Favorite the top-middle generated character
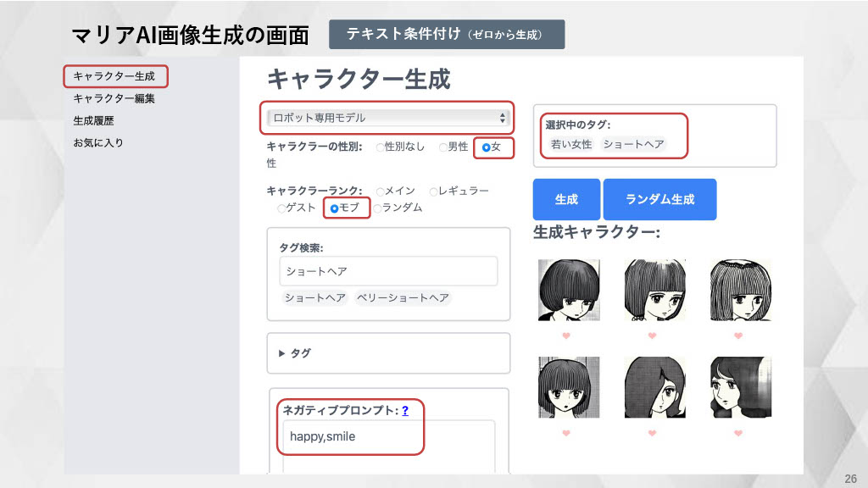The width and height of the screenshot is (868, 488). click(x=652, y=336)
